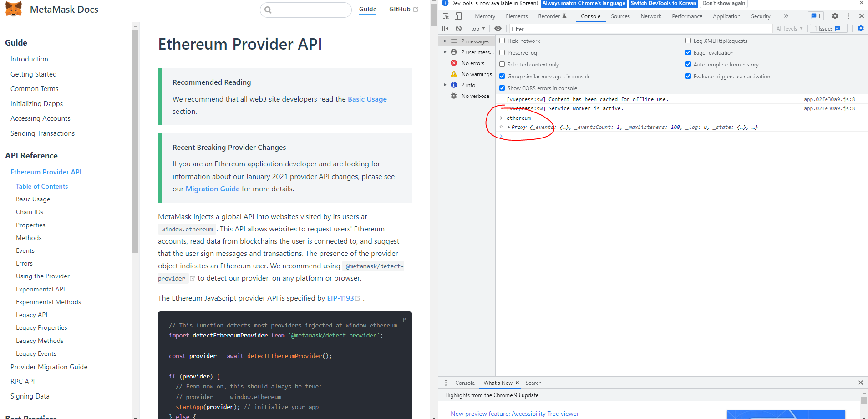The height and width of the screenshot is (419, 868).
Task: Enable Hide network checkbox
Action: tap(502, 41)
